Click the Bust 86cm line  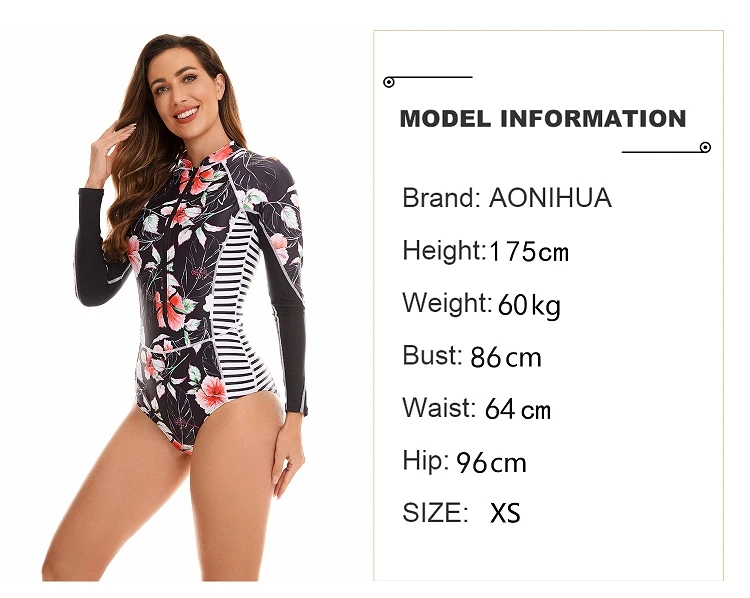(472, 357)
